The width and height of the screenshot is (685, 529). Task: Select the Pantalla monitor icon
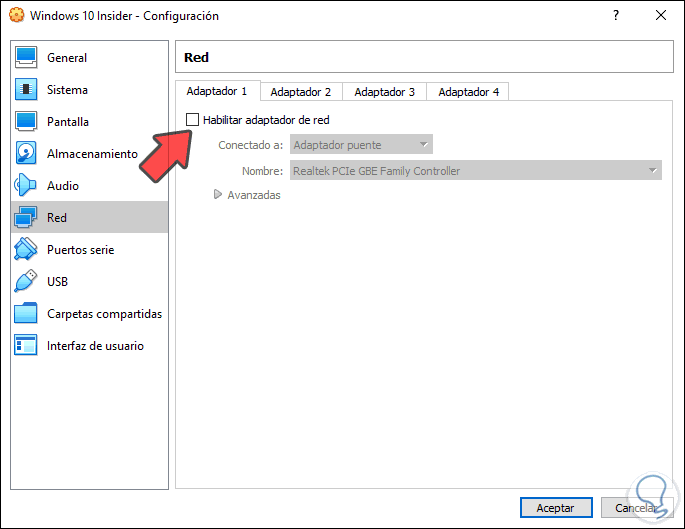point(27,122)
